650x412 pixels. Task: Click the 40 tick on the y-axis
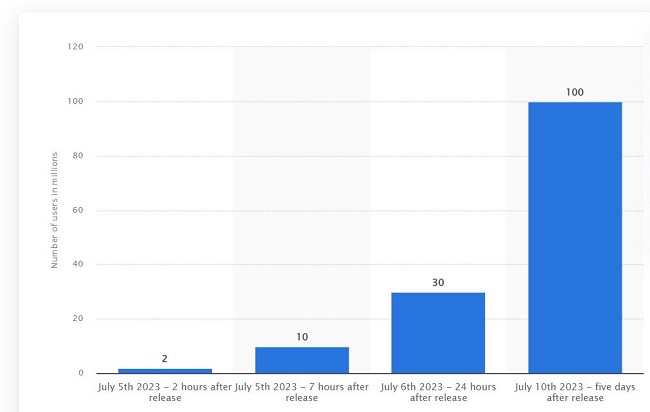pos(78,265)
